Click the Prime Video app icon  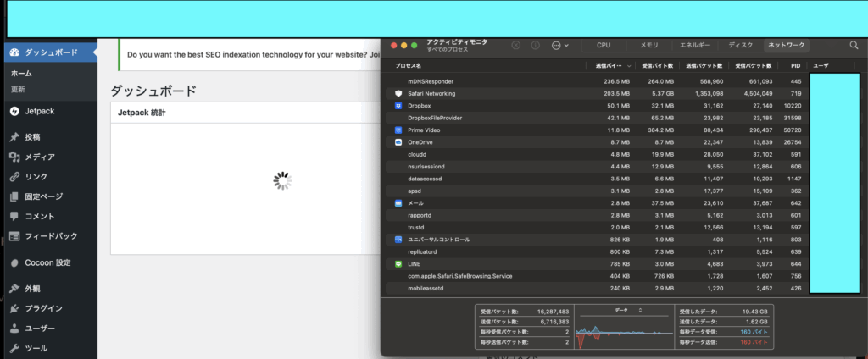(x=398, y=130)
